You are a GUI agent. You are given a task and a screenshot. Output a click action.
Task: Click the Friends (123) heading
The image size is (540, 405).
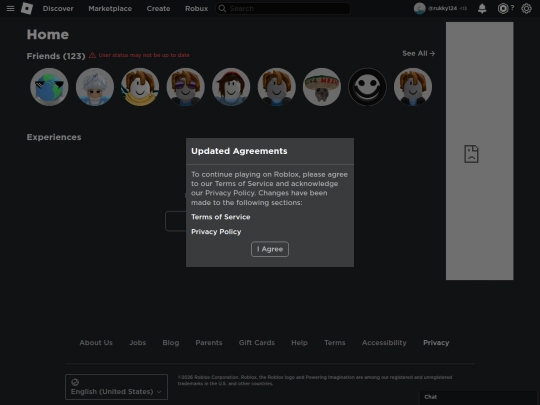coord(56,56)
